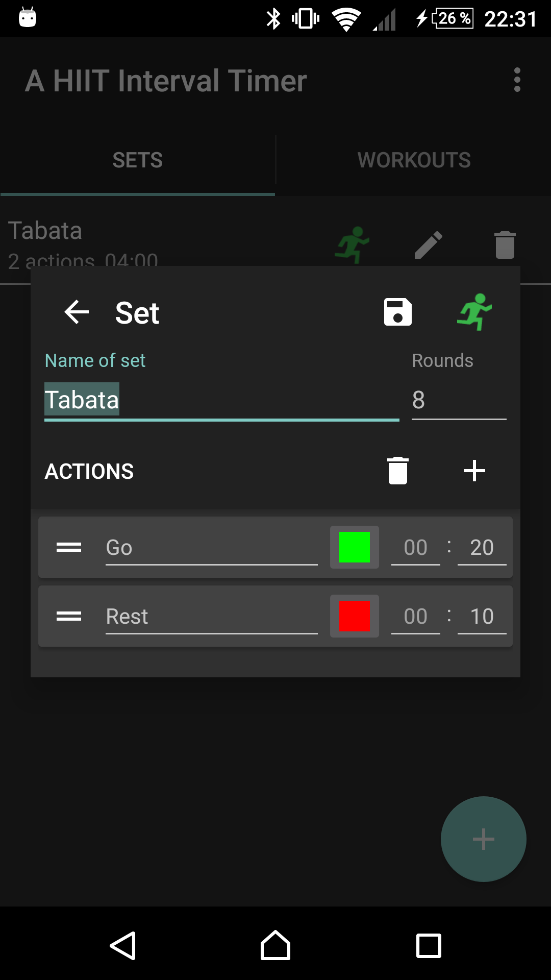Grab the Go action reorder handle

(x=69, y=547)
